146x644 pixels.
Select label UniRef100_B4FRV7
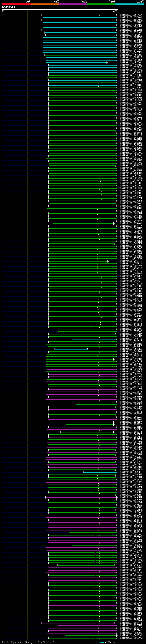tap(131, 50)
